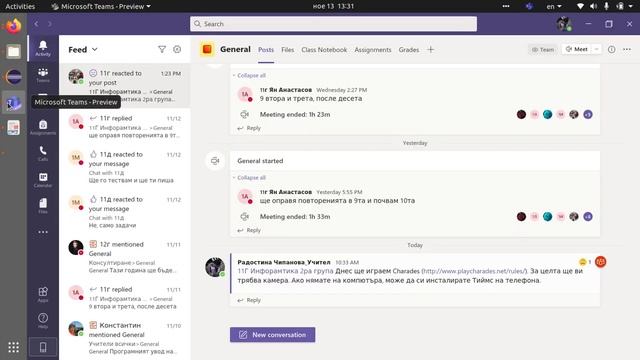Open Microsoft Teams icon in dock

[13, 102]
